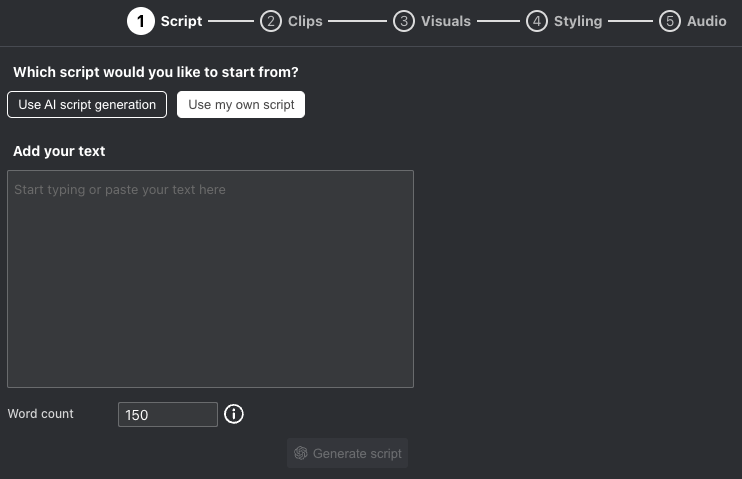Viewport: 742px width, 479px height.
Task: Click the Add your text heading
Action: 59,151
